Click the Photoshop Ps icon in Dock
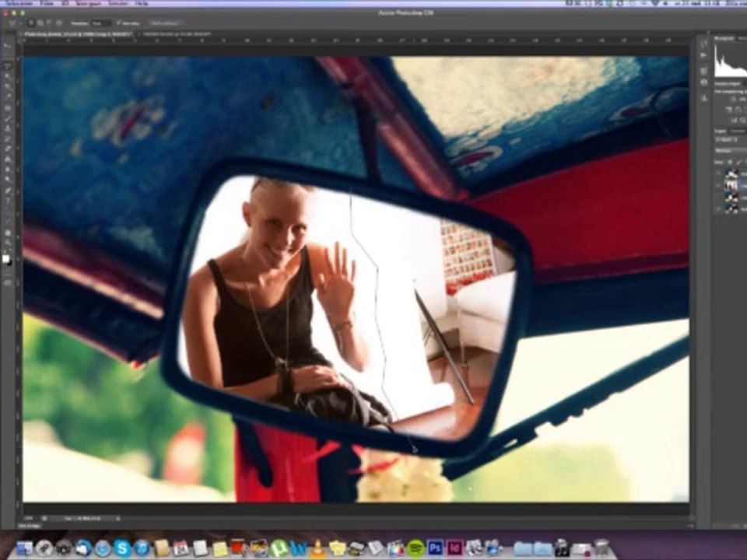This screenshot has width=747, height=560. 435,548
